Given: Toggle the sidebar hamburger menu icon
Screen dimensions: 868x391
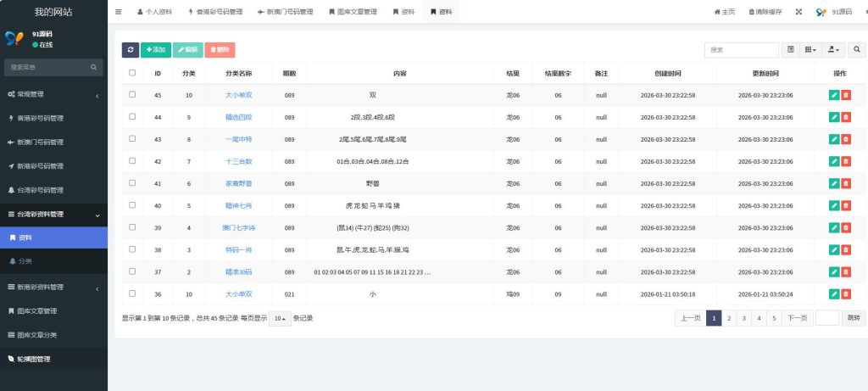Looking at the screenshot, I should click(x=119, y=12).
